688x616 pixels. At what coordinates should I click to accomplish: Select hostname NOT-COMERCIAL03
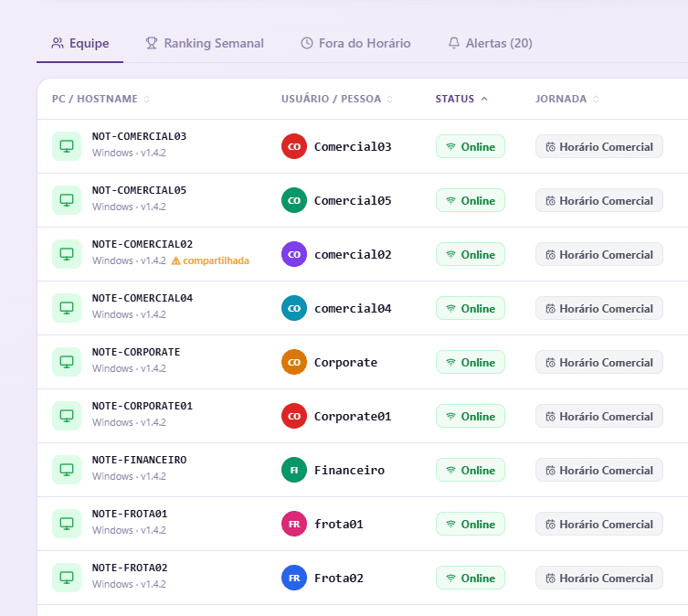pyautogui.click(x=139, y=136)
